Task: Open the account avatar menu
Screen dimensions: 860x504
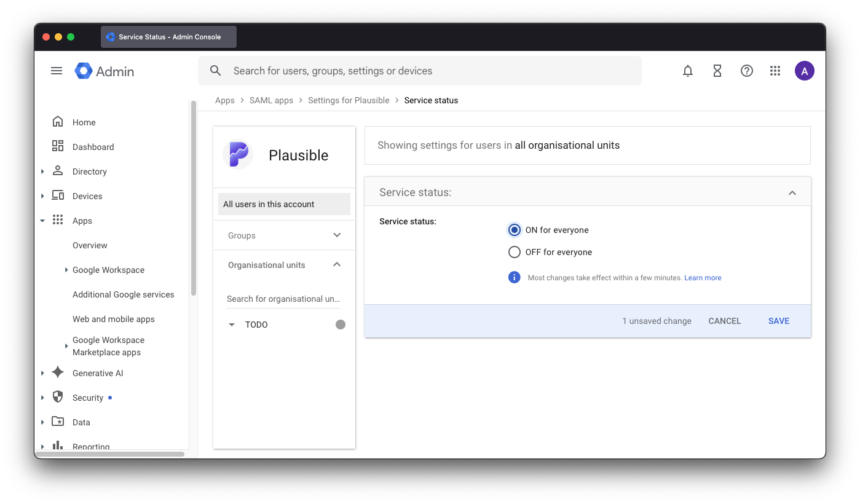Action: click(804, 71)
